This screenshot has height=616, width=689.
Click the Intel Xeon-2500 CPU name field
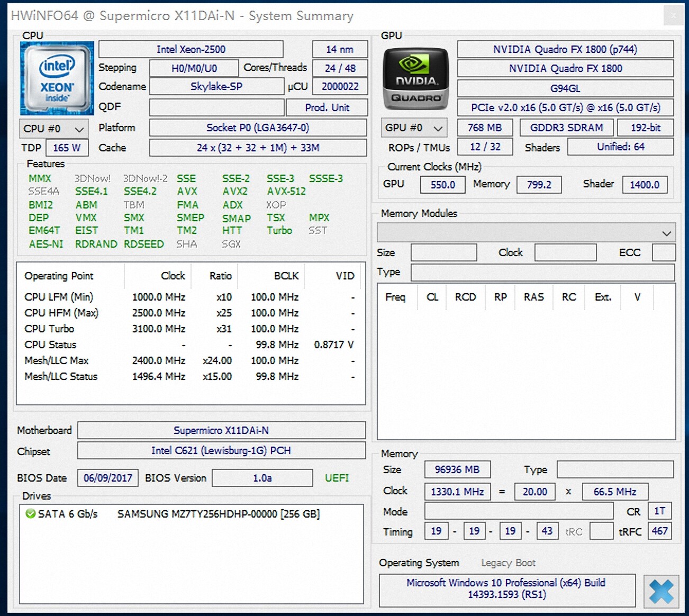point(191,49)
